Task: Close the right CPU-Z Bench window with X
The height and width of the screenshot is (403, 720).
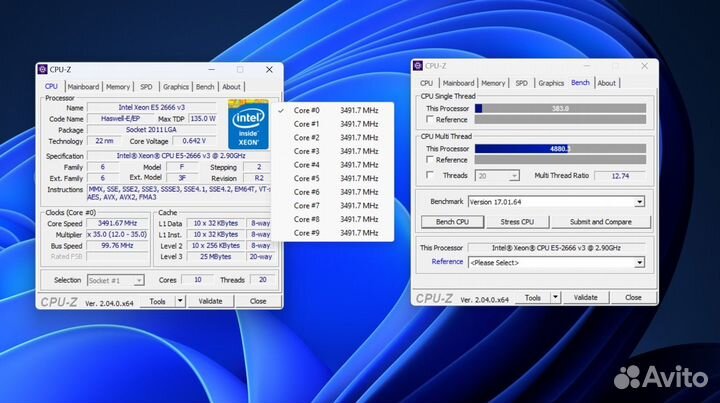Action: [x=645, y=66]
